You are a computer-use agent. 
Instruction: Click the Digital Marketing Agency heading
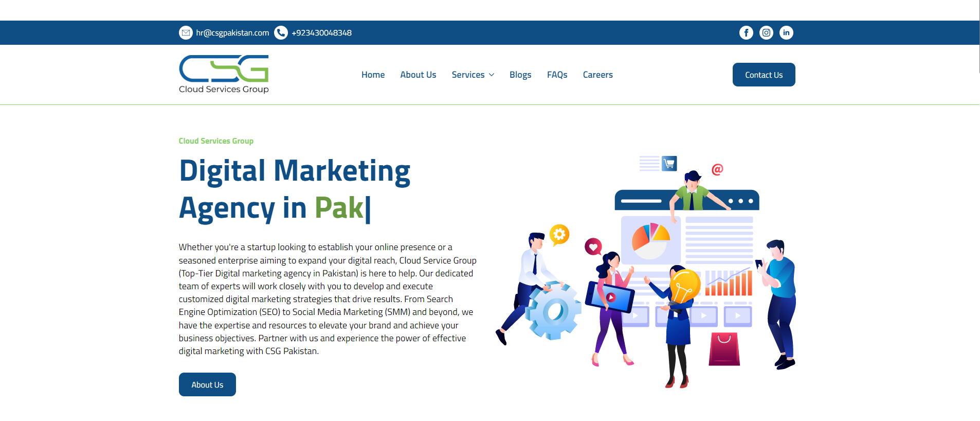(x=295, y=189)
